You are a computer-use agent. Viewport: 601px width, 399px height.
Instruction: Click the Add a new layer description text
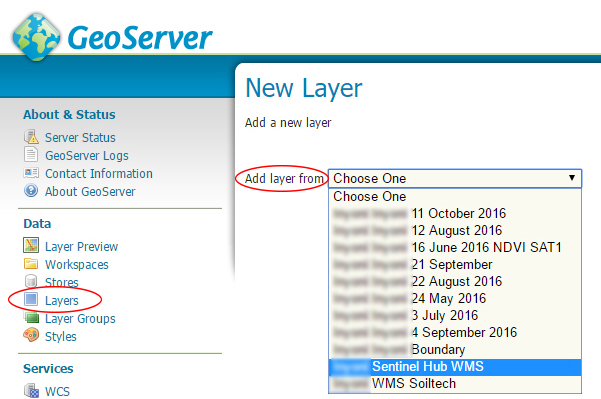pyautogui.click(x=288, y=123)
